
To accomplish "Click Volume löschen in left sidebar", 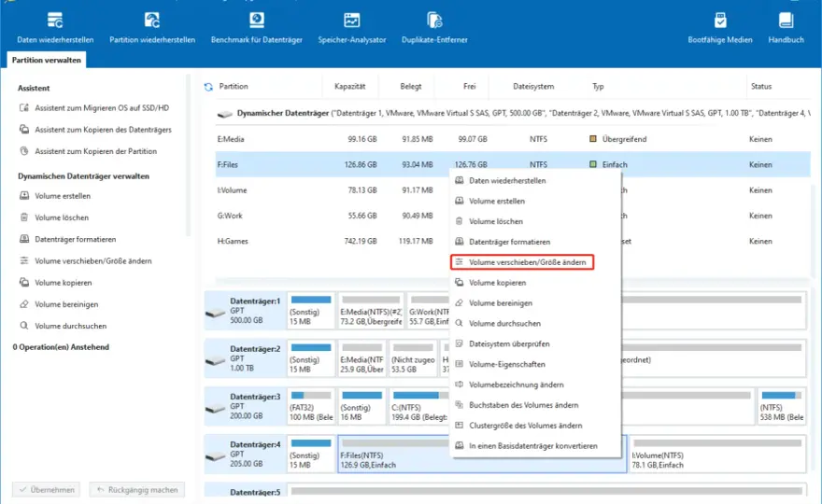I will [54, 217].
